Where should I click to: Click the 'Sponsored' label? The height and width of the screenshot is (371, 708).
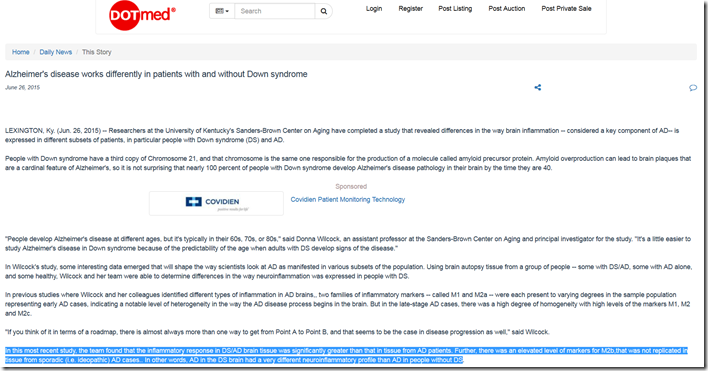tap(351, 186)
